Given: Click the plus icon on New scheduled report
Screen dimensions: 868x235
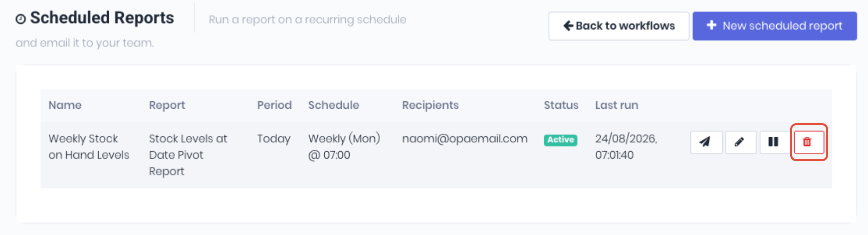Looking at the screenshot, I should 712,25.
